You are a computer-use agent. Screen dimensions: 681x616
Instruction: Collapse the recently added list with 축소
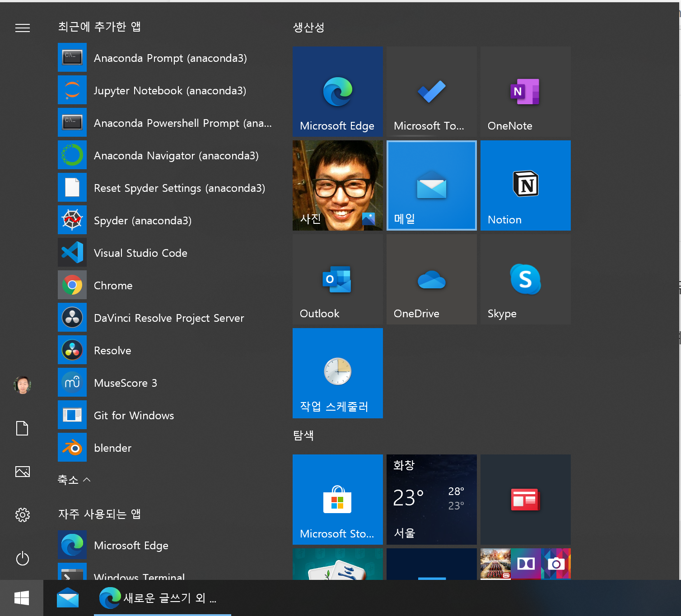(x=74, y=480)
